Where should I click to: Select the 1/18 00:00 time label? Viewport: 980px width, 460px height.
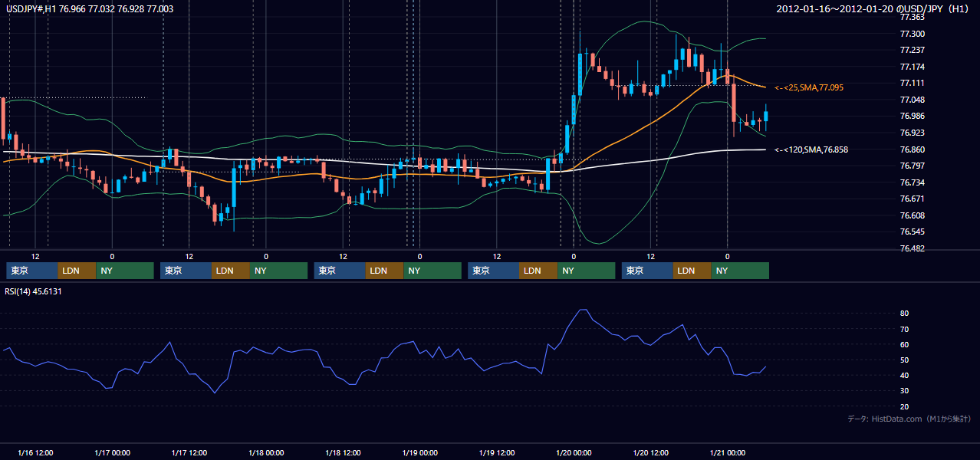266,452
